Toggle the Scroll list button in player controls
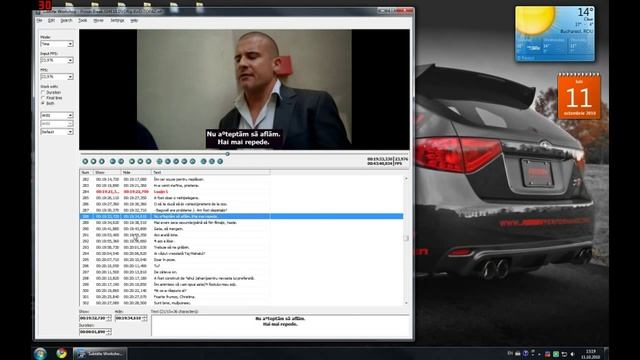Viewport: 640px width, 360px height. [x=102, y=162]
